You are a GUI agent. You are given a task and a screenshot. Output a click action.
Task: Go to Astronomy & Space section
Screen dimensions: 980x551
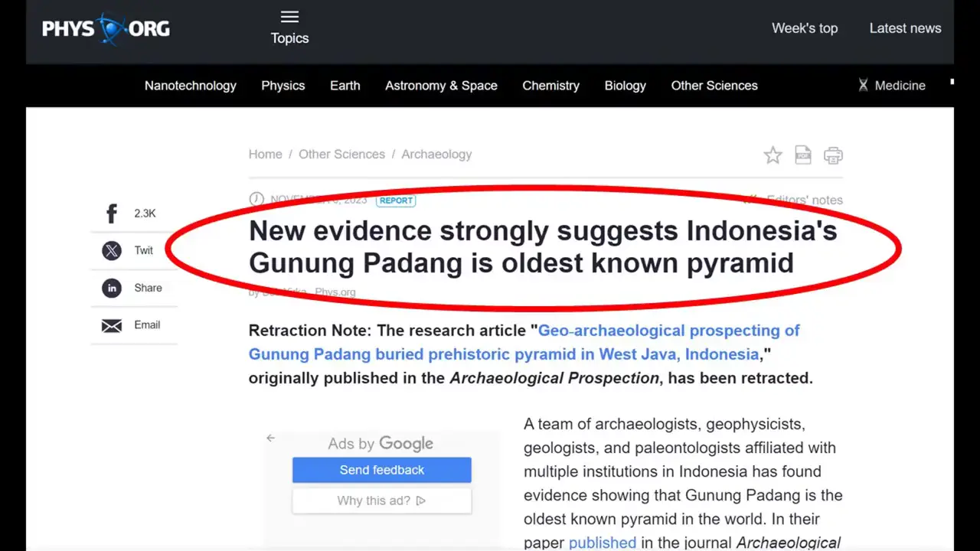[441, 86]
